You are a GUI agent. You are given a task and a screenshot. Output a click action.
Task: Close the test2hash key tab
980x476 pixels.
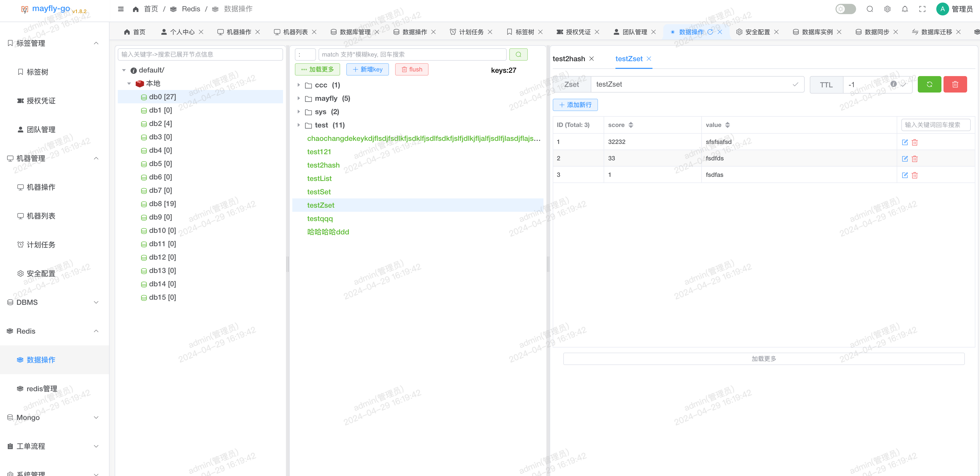[x=591, y=59]
